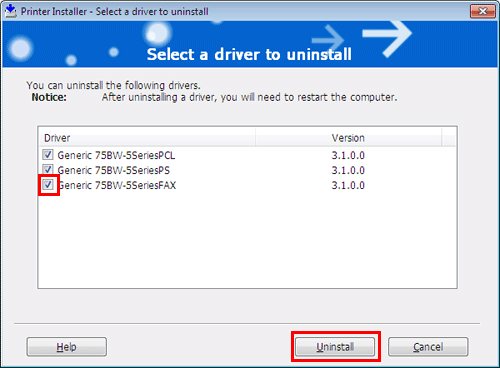This screenshot has width=500, height=368.
Task: Toggle the Generic 75BW-5SeriesFAX checkbox
Action: 48,185
